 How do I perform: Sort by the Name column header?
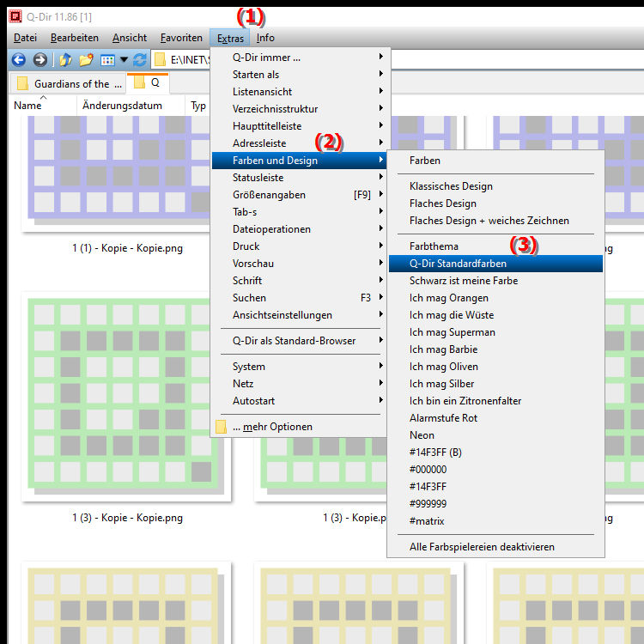43,106
